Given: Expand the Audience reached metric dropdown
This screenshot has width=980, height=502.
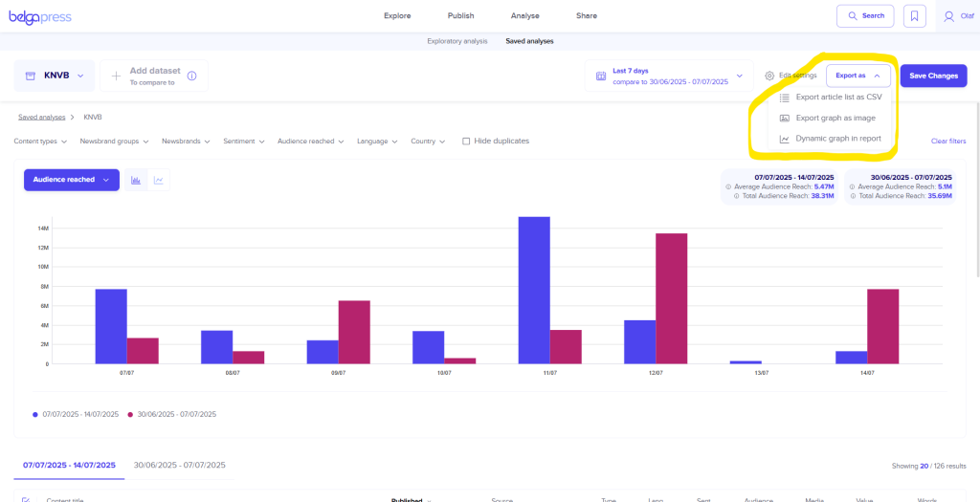Looking at the screenshot, I should tap(71, 180).
